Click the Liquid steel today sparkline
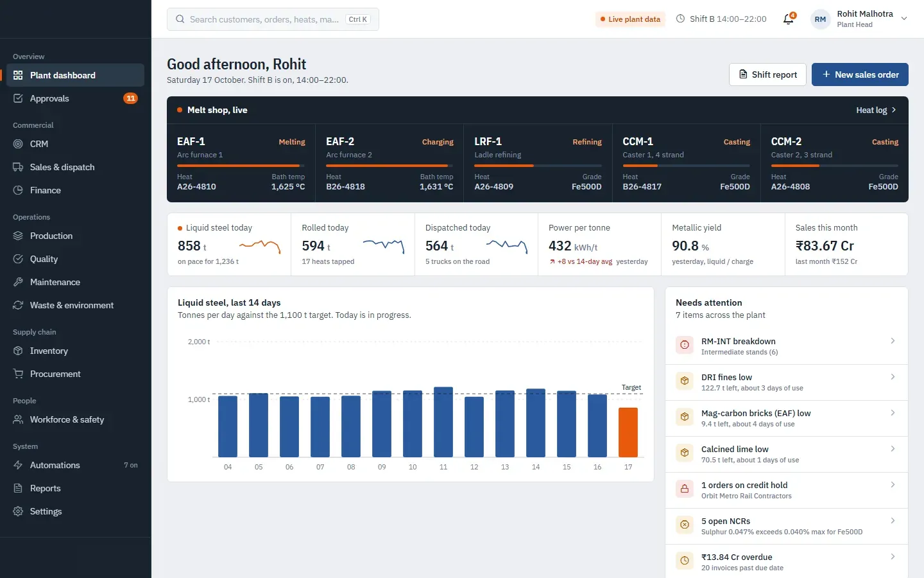This screenshot has width=924, height=578. (260, 246)
